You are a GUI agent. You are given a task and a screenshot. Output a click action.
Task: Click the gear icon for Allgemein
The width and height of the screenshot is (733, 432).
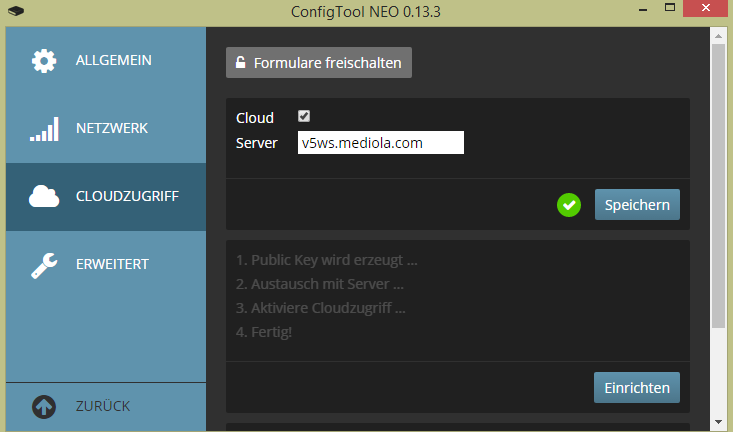tap(44, 61)
